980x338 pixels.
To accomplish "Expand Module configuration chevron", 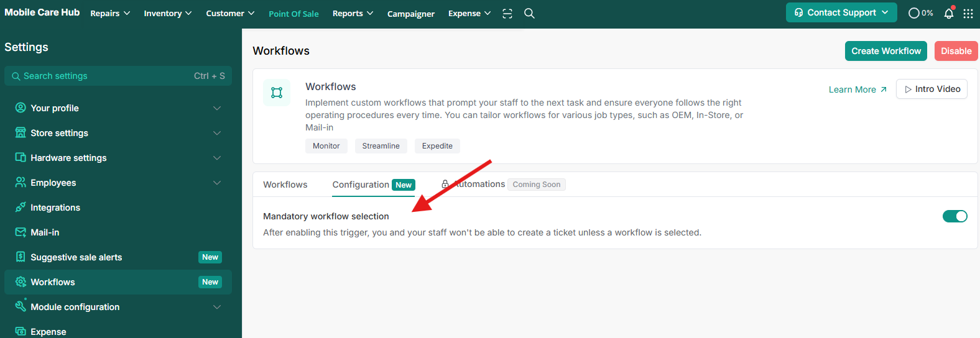I will 217,307.
